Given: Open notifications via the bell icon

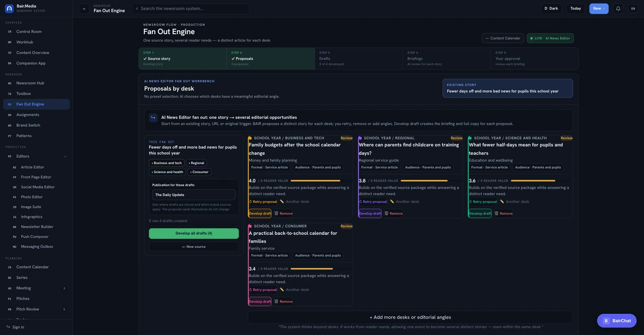Looking at the screenshot, I should point(618,9).
